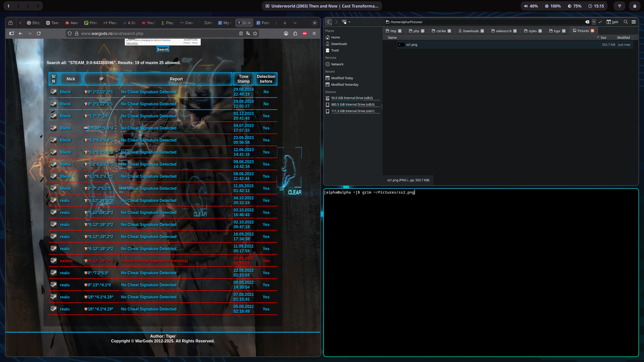The height and width of the screenshot is (362, 644).
Task: Click reCAPTCHA Take action link
Action: 132,43
